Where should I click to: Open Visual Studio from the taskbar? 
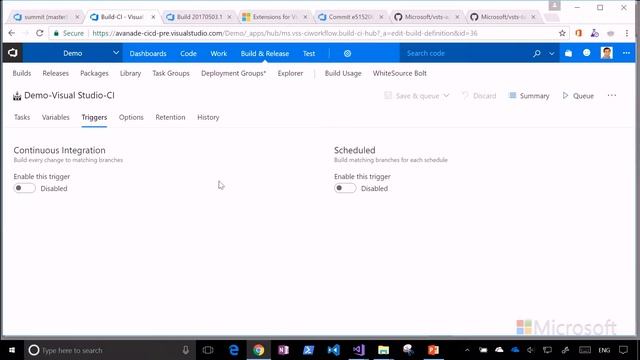(x=358, y=350)
